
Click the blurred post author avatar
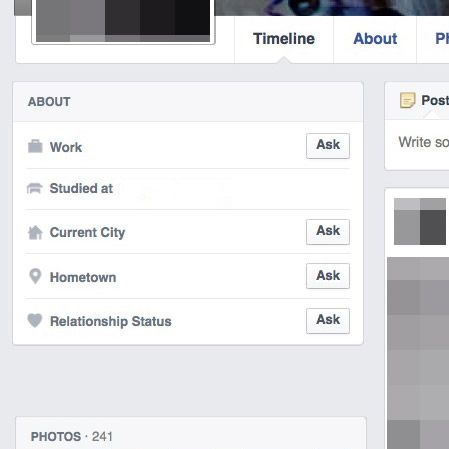click(x=420, y=221)
